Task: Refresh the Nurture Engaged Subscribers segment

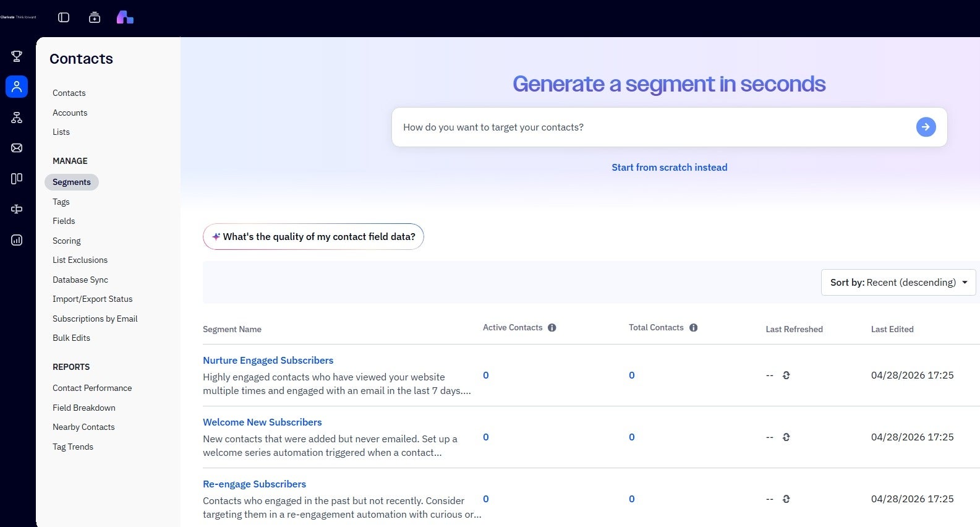Action: point(786,375)
